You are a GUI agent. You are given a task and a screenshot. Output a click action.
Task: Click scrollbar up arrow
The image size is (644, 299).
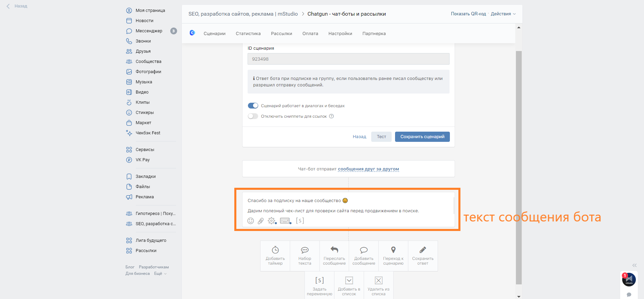coord(519,27)
